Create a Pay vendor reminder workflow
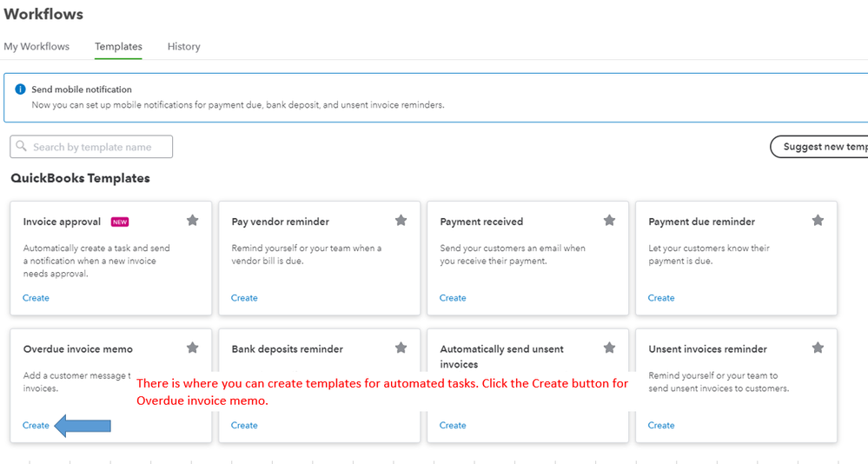Screen dimensions: 868x464 [x=244, y=298]
